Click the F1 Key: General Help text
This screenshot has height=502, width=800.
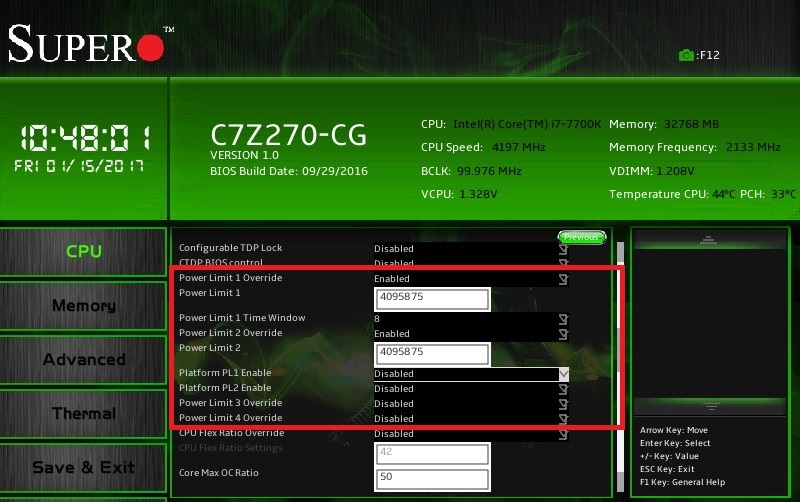[682, 482]
